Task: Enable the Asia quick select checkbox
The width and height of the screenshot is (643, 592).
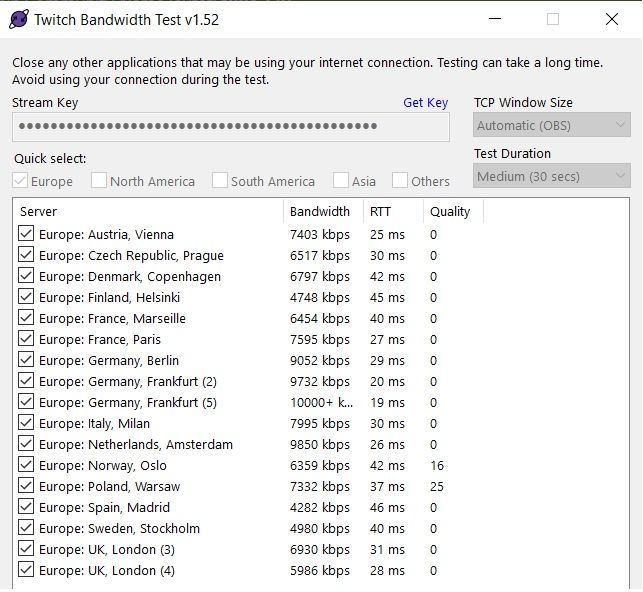Action: [x=341, y=181]
